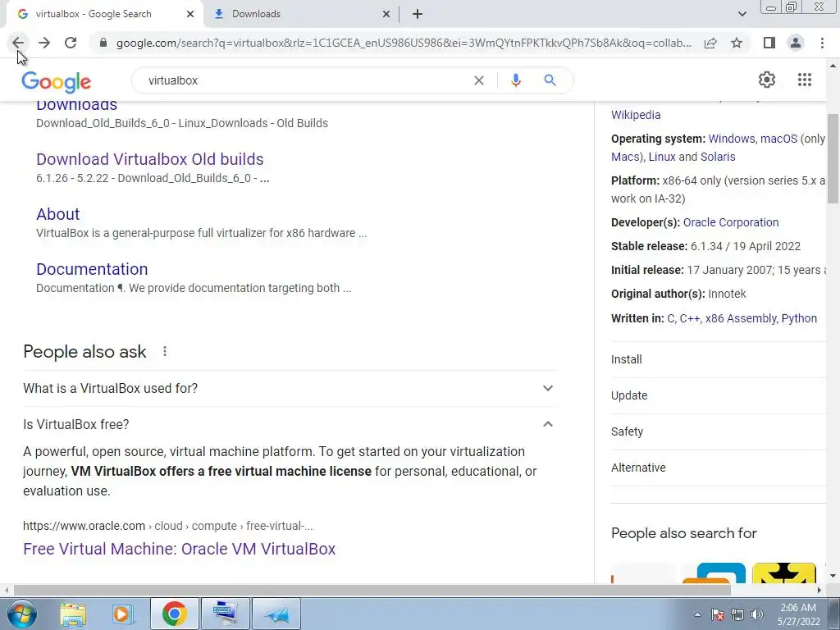
Task: Click the horizontal scrollbar thumb
Action: click(x=372, y=590)
